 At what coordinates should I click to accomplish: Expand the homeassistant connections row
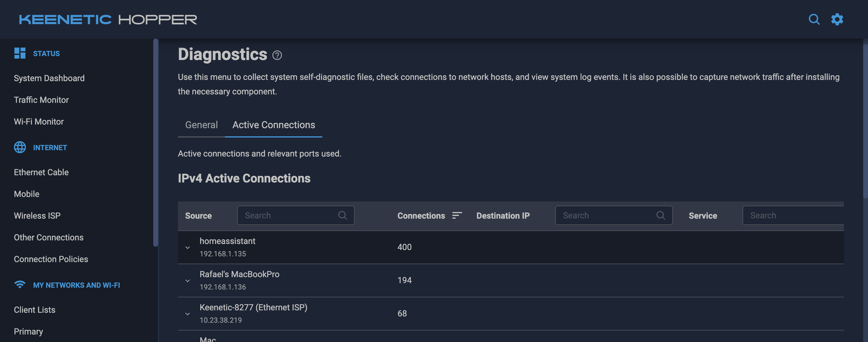[x=188, y=248]
